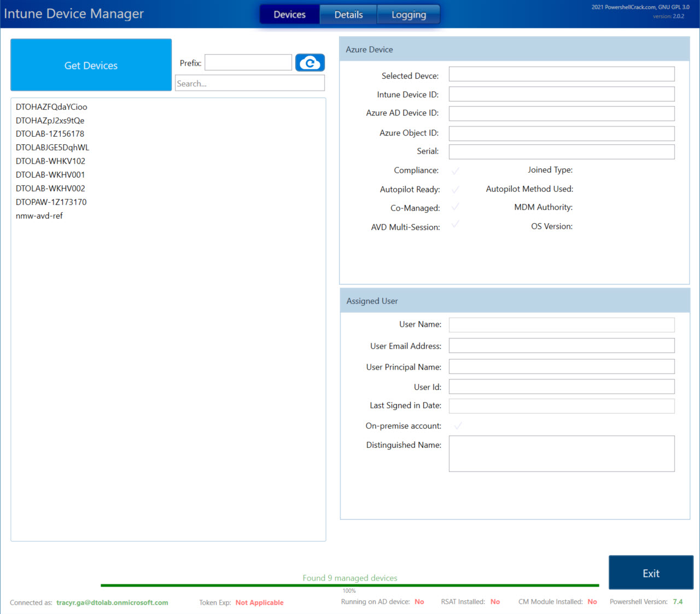Viewport: 700px width, 614px height.
Task: Toggle the On-premise account checkmark
Action: (458, 425)
